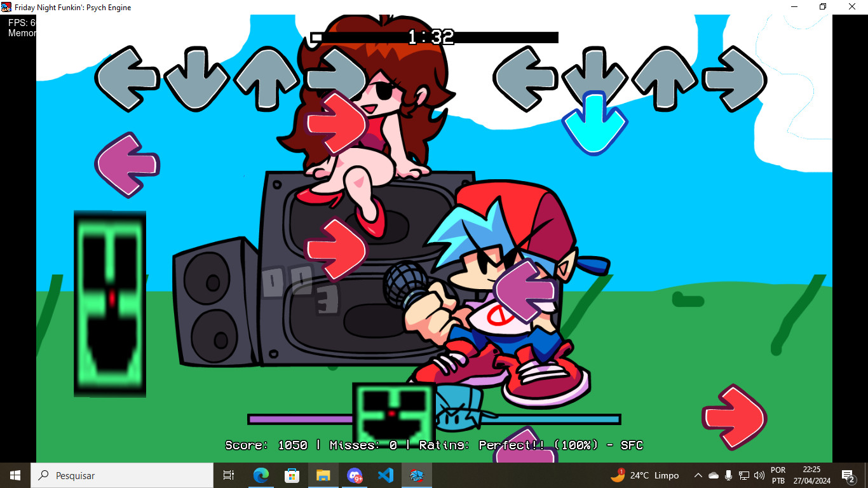The height and width of the screenshot is (488, 868).
Task: Open Microsoft Store from the taskbar
Action: [x=292, y=475]
